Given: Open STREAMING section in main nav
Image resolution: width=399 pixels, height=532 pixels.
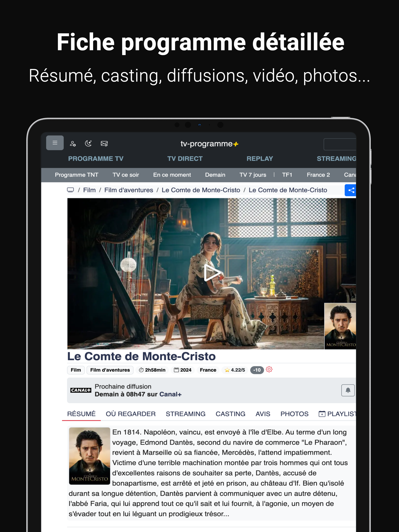Looking at the screenshot, I should [336, 159].
